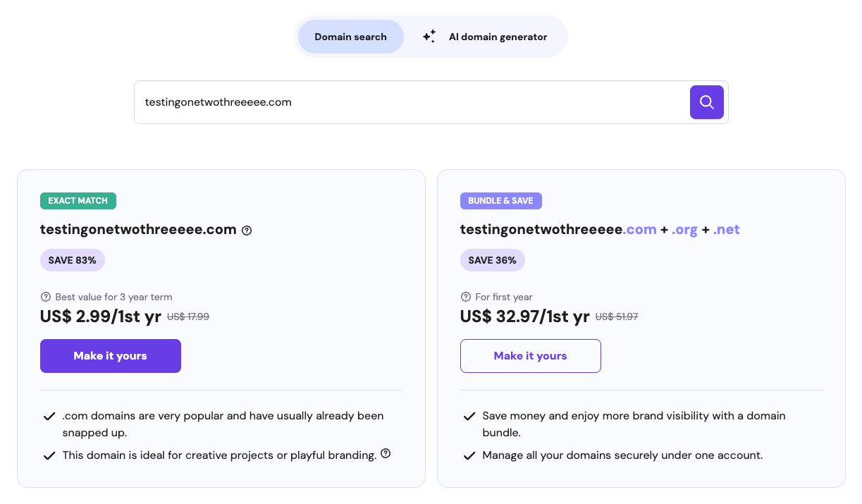Click the question mark beside 'Best value for 3 year term'

click(46, 297)
